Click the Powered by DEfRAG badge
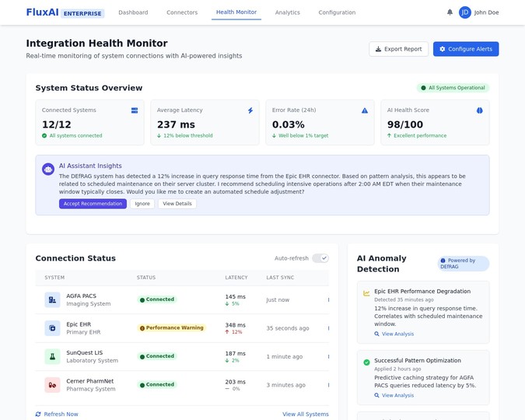The height and width of the screenshot is (420, 525). (464, 264)
